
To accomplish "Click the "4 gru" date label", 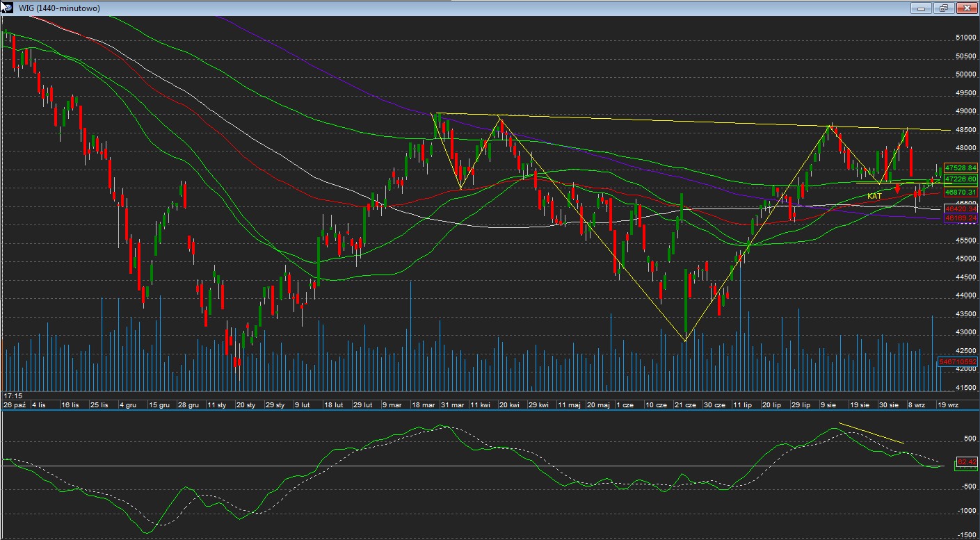I will (x=129, y=404).
